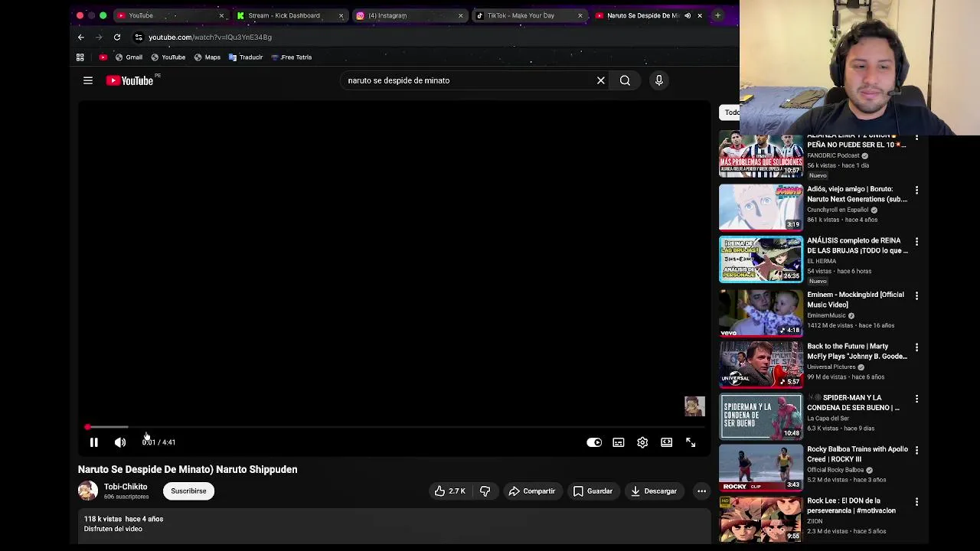Start voice search with microphone
This screenshot has height=551, width=980.
tap(658, 80)
